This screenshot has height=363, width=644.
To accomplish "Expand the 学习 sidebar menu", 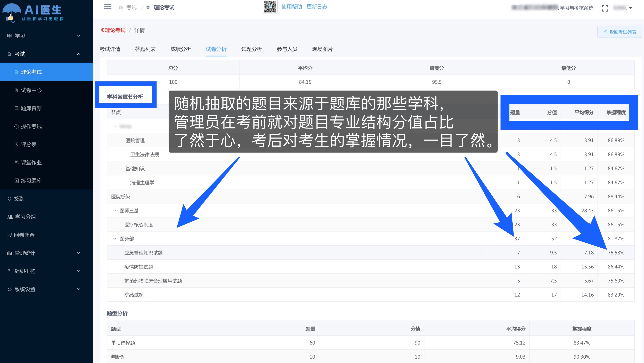I will (47, 36).
